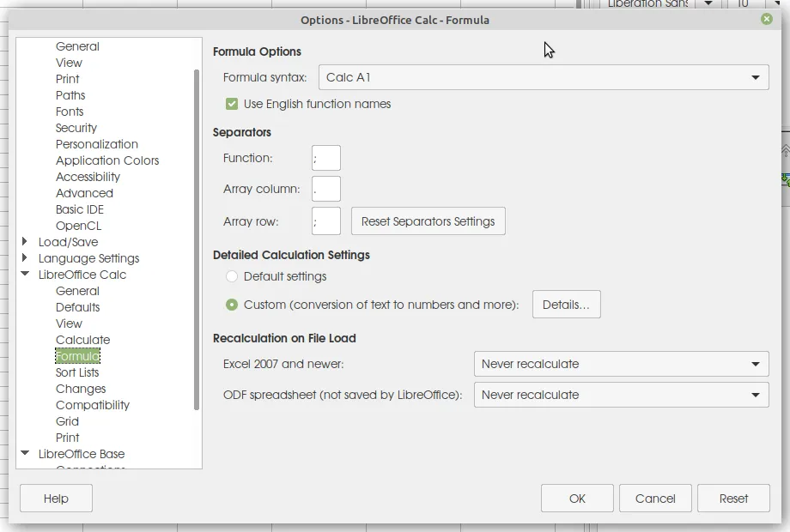Select Fonts in the options tree
This screenshot has height=532, width=790.
click(70, 112)
